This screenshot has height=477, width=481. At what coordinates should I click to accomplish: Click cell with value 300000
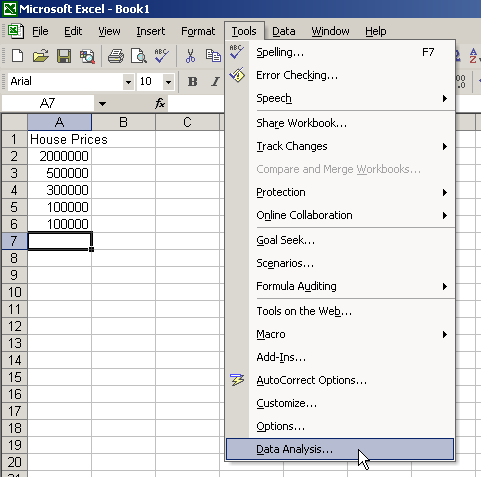(x=59, y=190)
